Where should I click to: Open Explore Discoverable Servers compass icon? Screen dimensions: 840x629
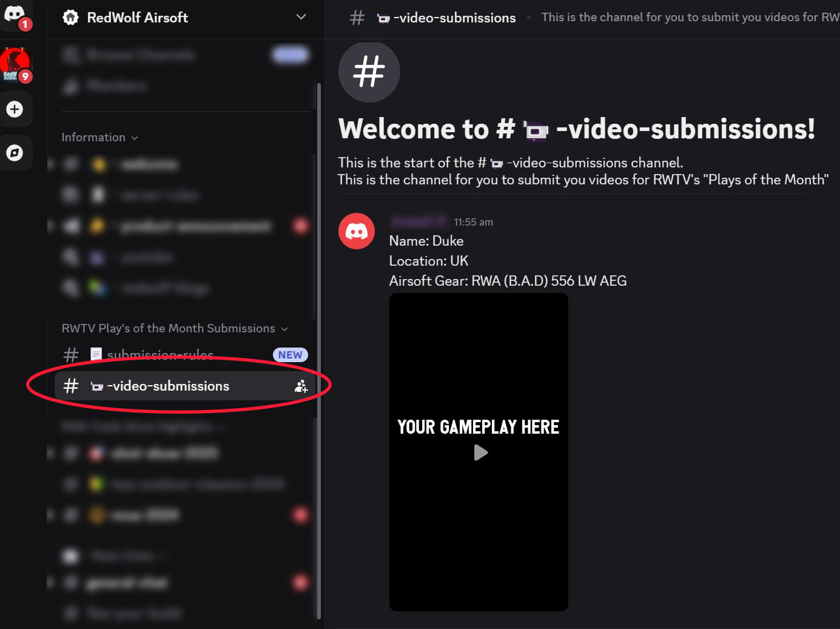point(15,152)
